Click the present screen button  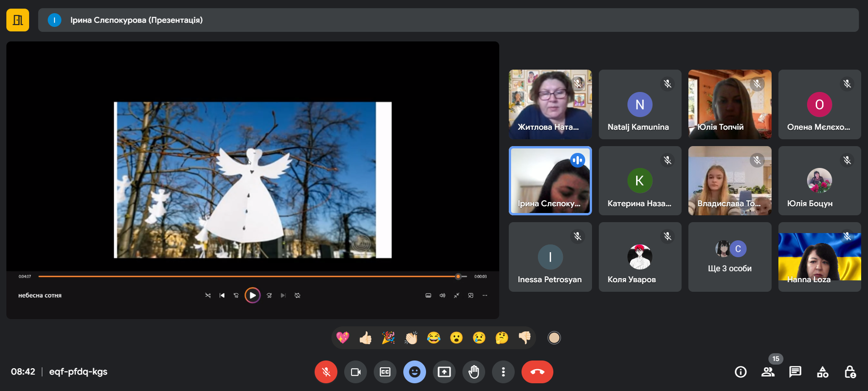[x=444, y=372]
